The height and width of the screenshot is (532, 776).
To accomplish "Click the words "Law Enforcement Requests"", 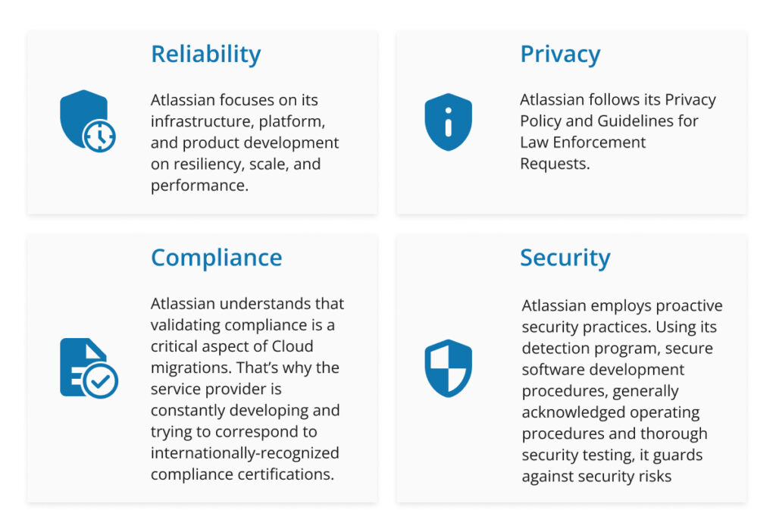I will click(583, 153).
